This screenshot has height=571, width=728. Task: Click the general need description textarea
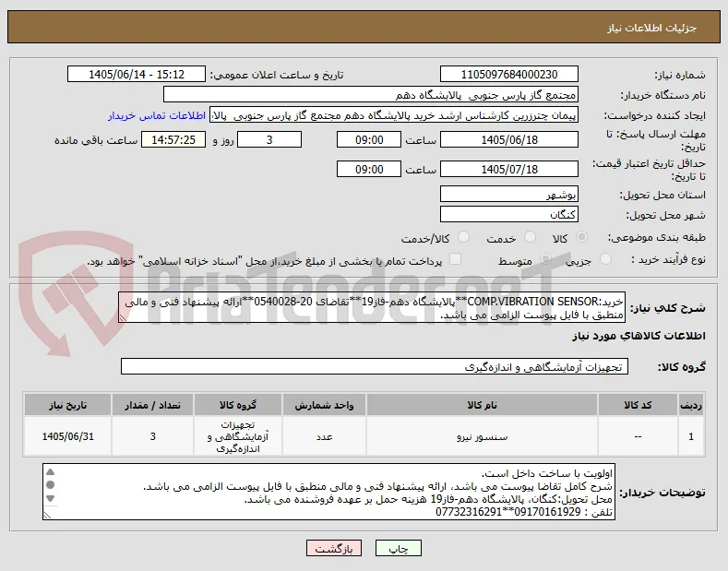(x=372, y=307)
